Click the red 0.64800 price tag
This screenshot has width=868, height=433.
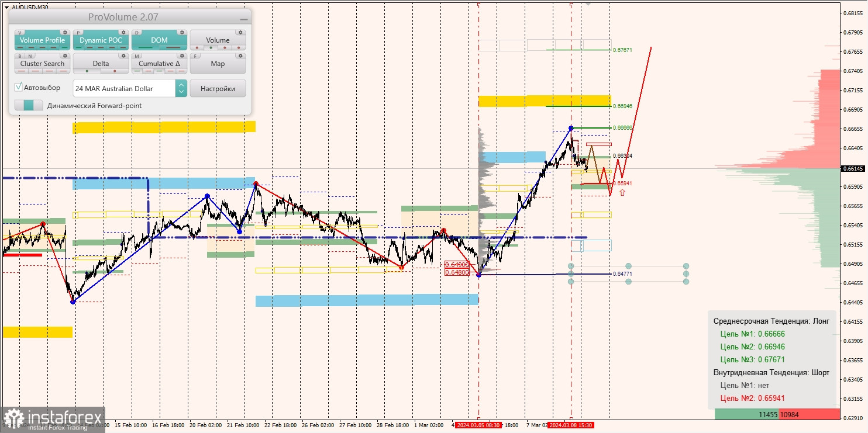457,272
